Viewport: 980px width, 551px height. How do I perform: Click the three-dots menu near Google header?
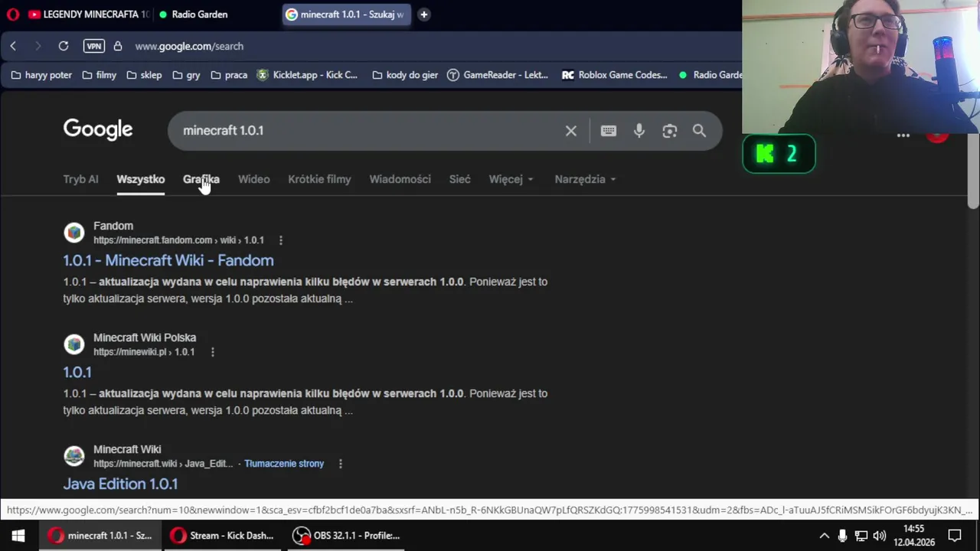tap(903, 135)
